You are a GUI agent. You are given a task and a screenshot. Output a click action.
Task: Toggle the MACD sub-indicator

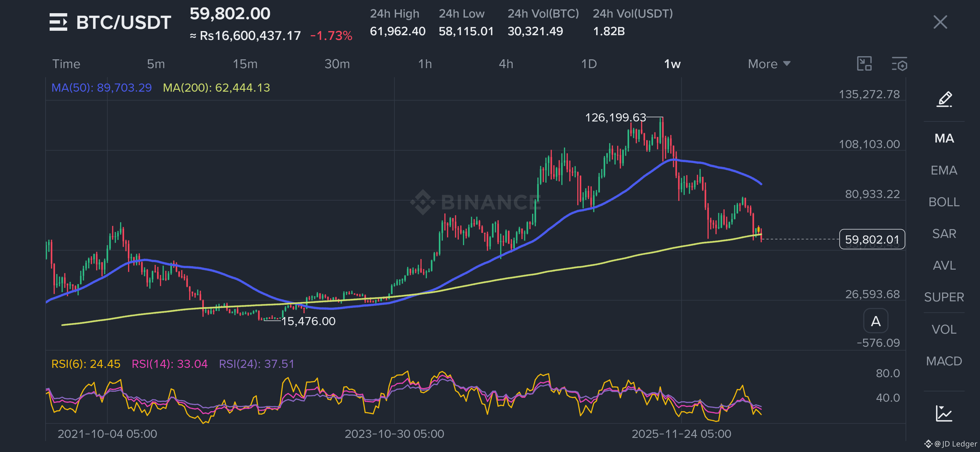(944, 361)
